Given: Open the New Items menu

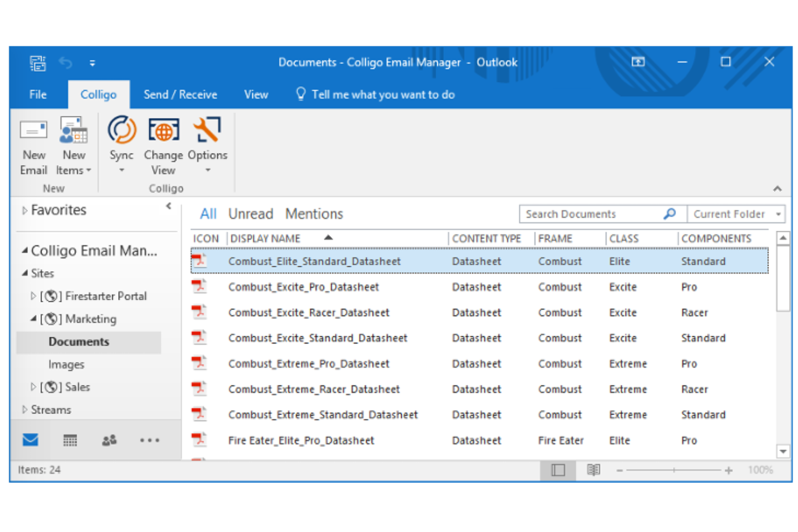Looking at the screenshot, I should tap(74, 146).
